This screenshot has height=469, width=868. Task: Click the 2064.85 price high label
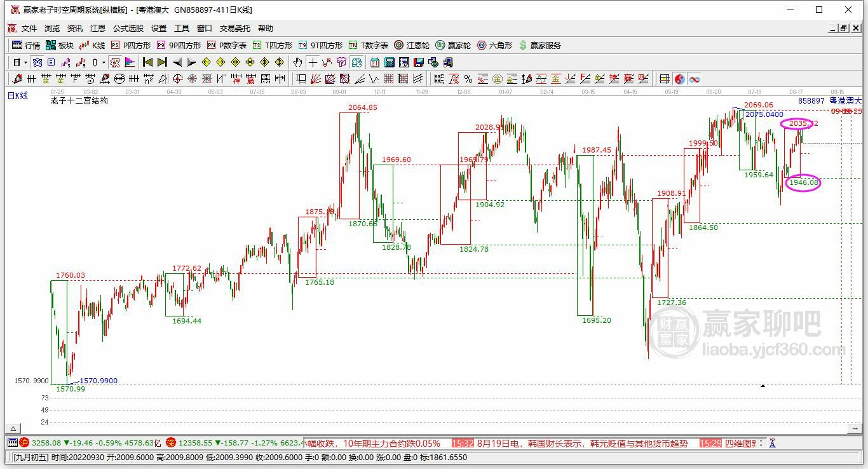click(363, 107)
